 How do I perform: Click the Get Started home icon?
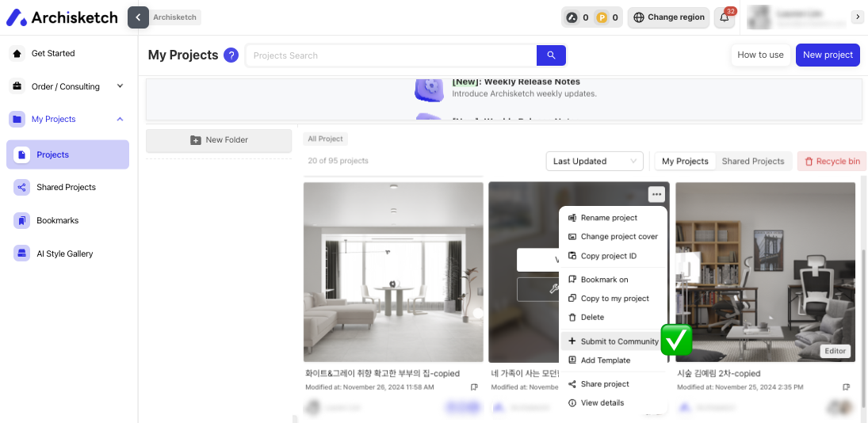[x=17, y=54]
